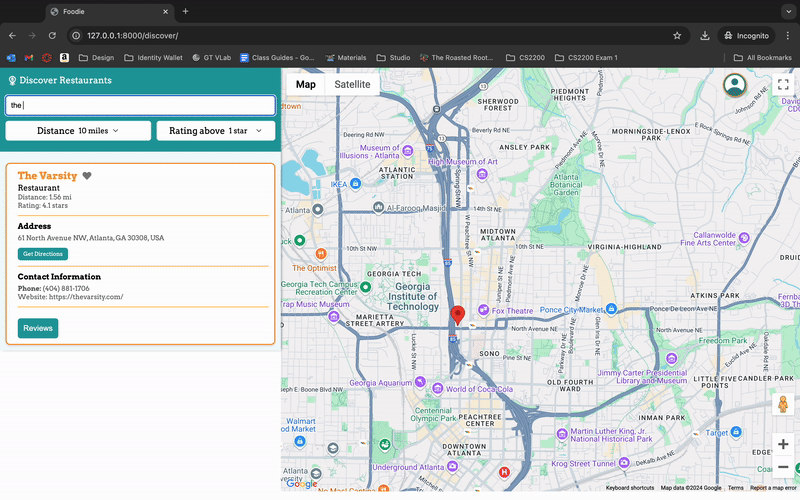
Task: Toggle fullscreen map view
Action: (x=783, y=85)
